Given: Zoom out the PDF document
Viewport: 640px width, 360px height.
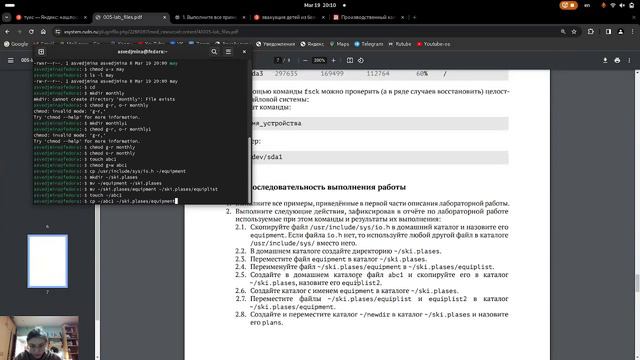Looking at the screenshot, I should click(x=305, y=60).
